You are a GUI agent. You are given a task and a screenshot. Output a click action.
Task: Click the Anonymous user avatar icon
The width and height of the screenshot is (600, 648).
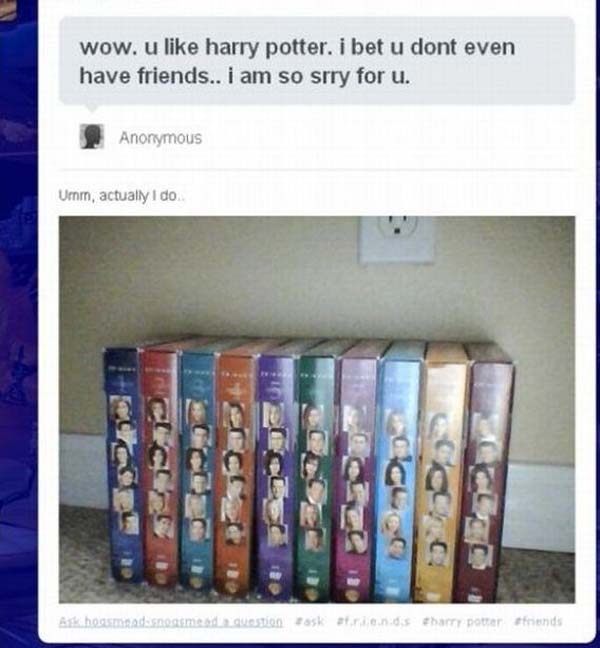pyautogui.click(x=92, y=136)
